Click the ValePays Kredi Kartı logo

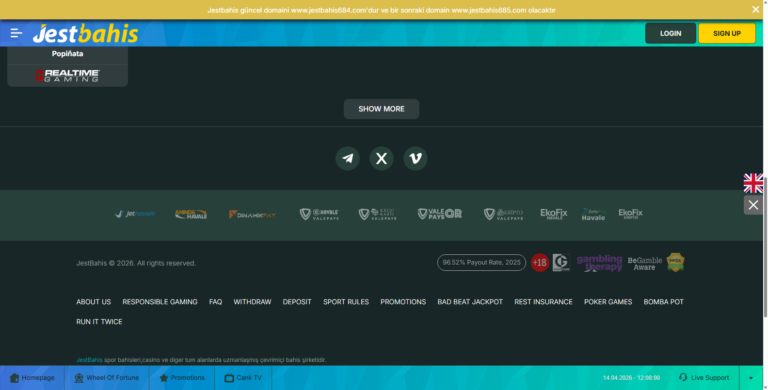point(378,214)
